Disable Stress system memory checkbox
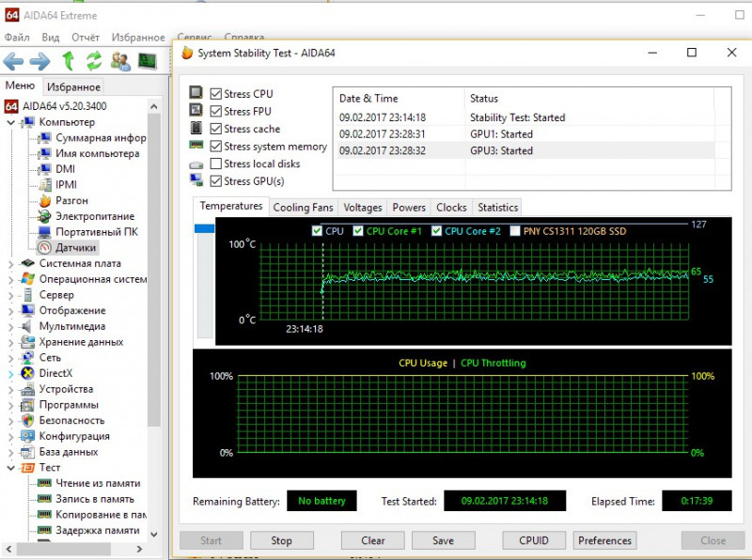Image resolution: width=752 pixels, height=560 pixels. (x=216, y=146)
